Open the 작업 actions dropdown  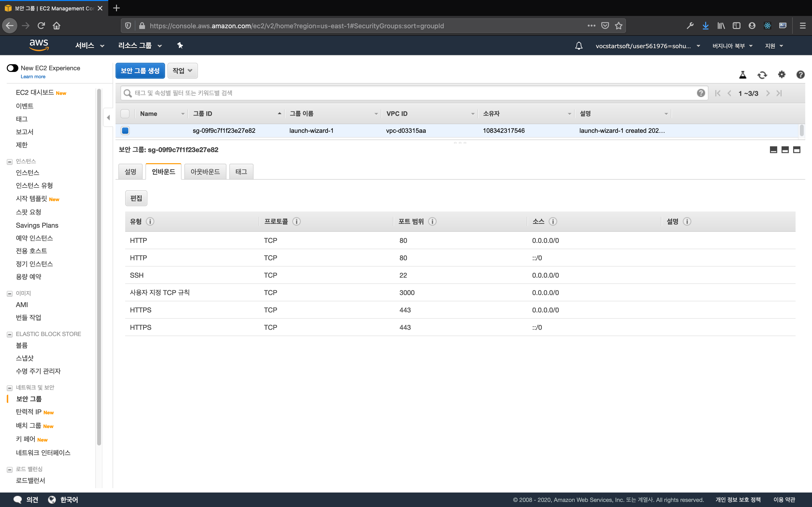click(x=182, y=71)
